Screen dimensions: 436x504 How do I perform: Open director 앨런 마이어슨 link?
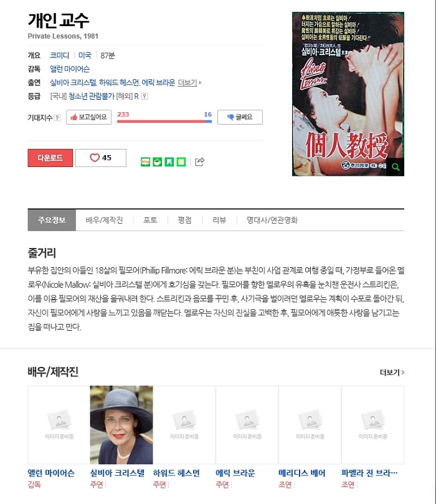coord(70,69)
